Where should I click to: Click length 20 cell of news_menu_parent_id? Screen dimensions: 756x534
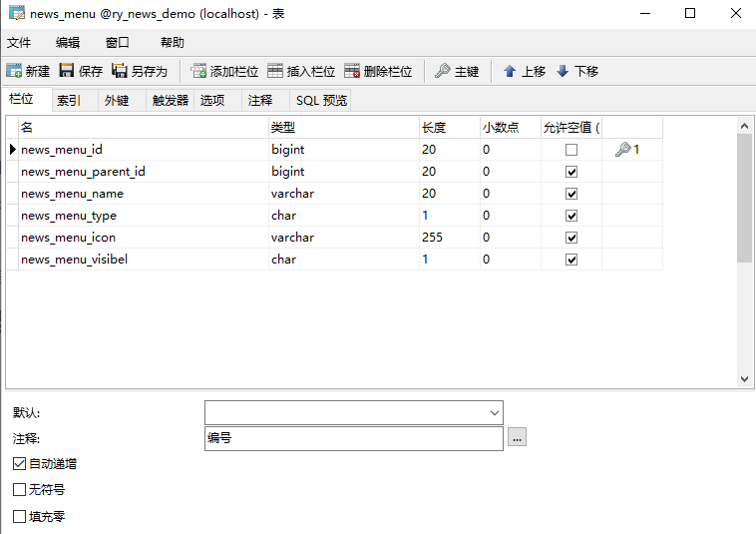click(450, 172)
